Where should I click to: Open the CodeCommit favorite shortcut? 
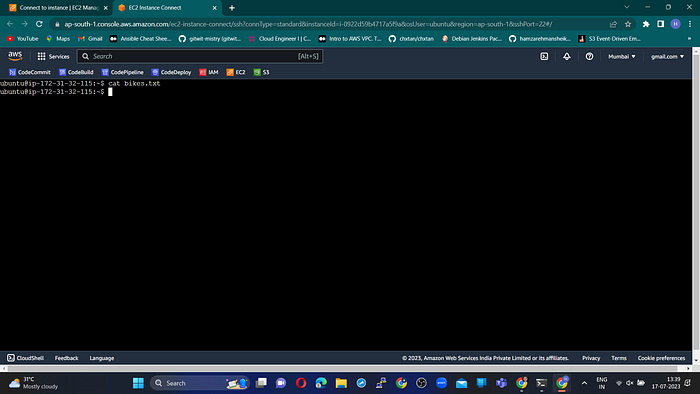point(30,72)
